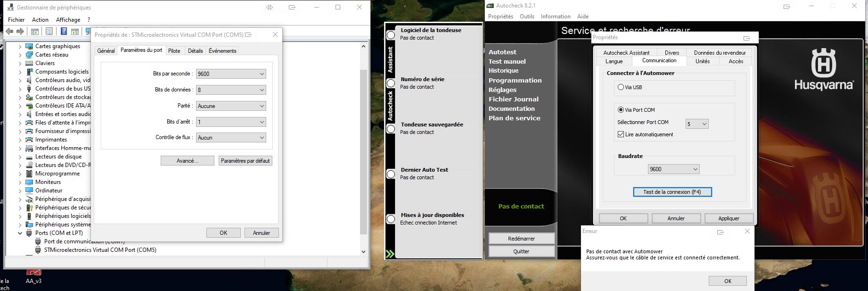Click Device Manager scrollbar down arrow
Image resolution: width=868 pixels, height=291 pixels.
(363, 252)
